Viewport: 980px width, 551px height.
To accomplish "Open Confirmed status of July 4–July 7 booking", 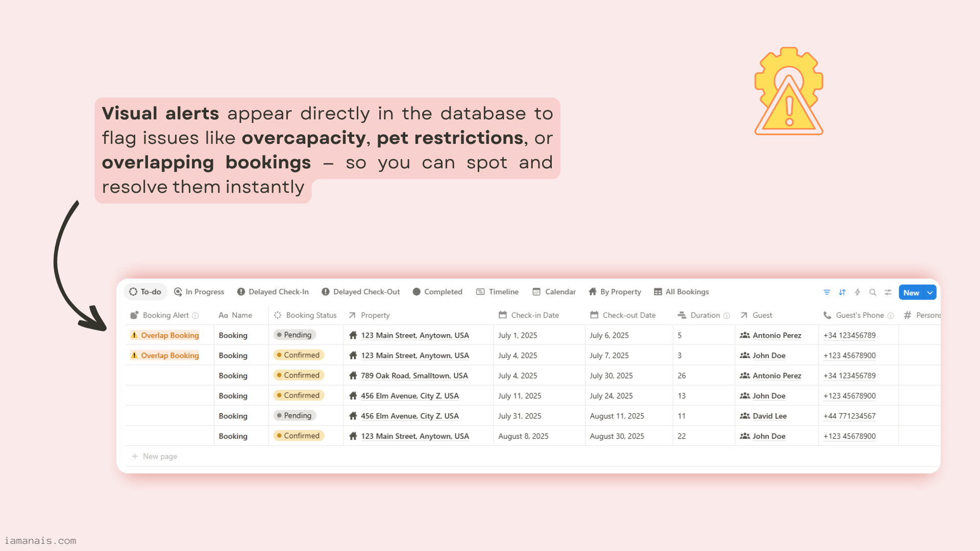I will click(299, 355).
